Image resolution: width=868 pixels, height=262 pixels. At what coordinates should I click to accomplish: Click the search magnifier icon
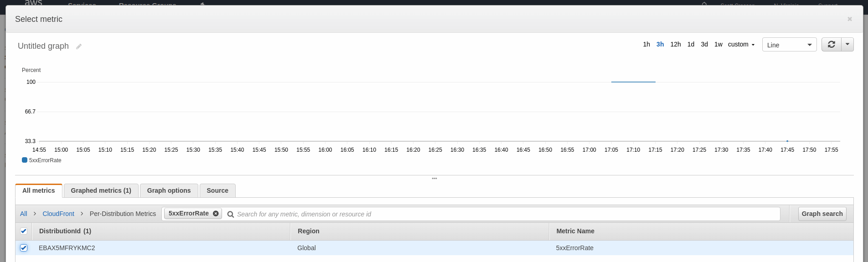pos(231,214)
